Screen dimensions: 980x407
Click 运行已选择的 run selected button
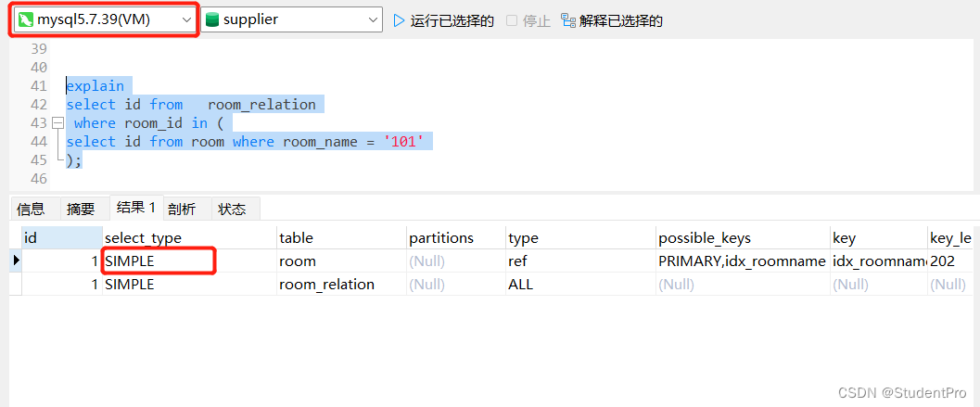pyautogui.click(x=452, y=21)
